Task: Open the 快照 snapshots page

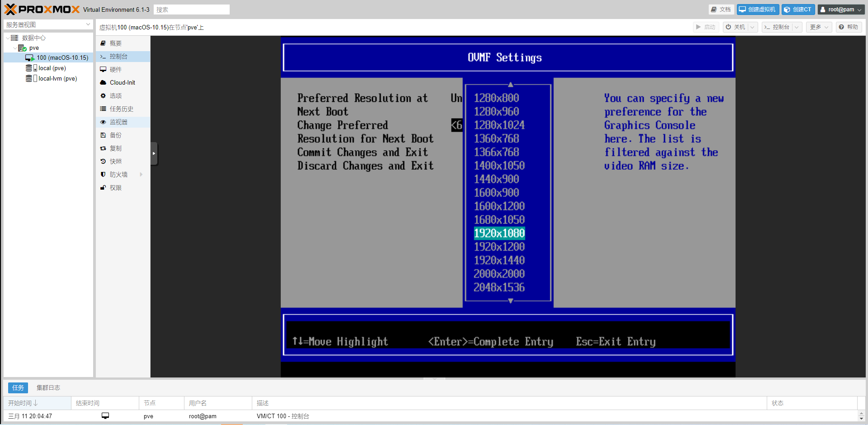Action: click(x=115, y=162)
